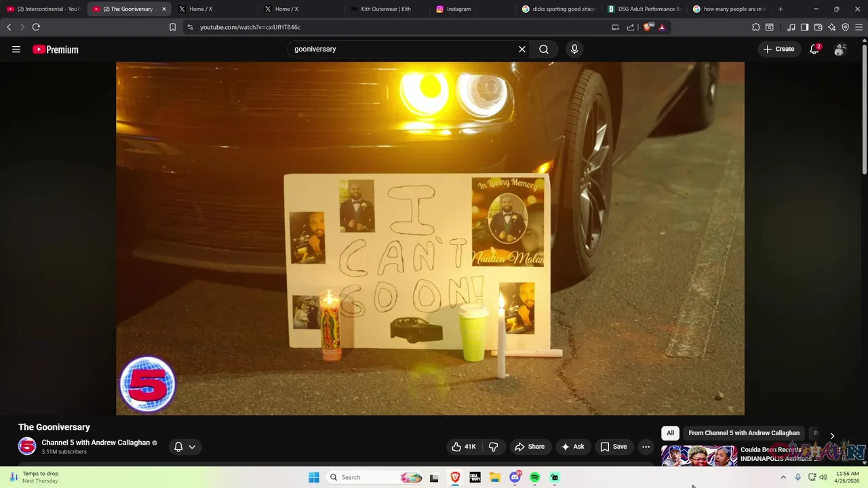Open taskbar volume control
This screenshot has height=488, width=868.
coord(823,477)
